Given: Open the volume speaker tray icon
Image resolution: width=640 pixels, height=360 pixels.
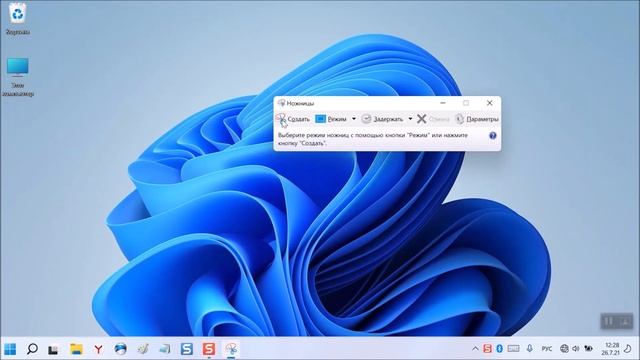Looking at the screenshot, I should (576, 349).
